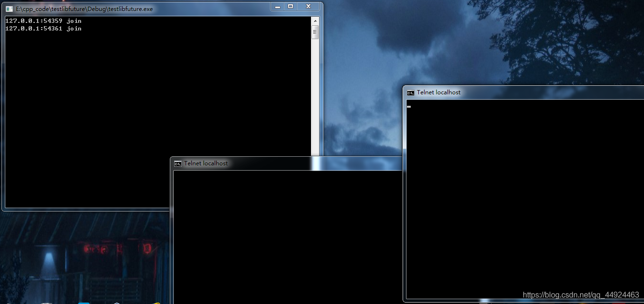Click the line "127.0.0.1:54359 join"
Viewport: 644px width, 304px height.
[43, 21]
